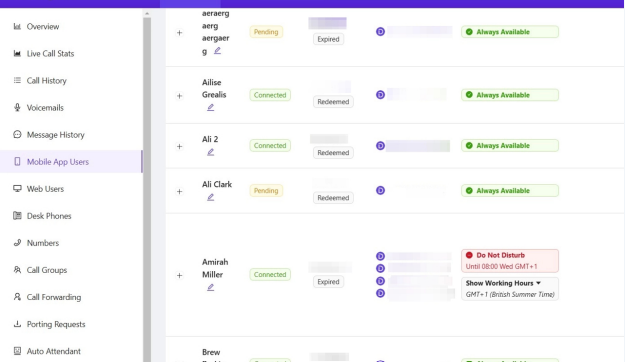Click Expired badge in Amirah Miller row

[328, 281]
